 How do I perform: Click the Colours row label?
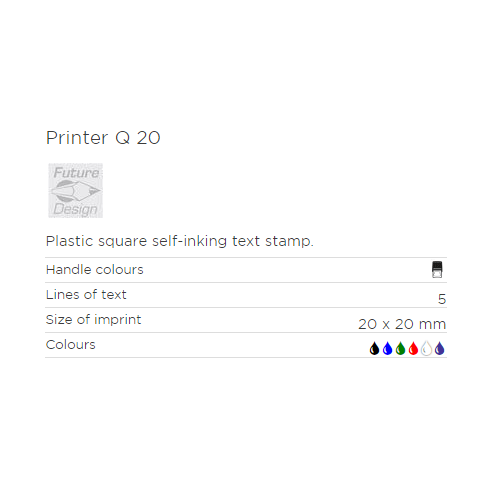pyautogui.click(x=71, y=344)
